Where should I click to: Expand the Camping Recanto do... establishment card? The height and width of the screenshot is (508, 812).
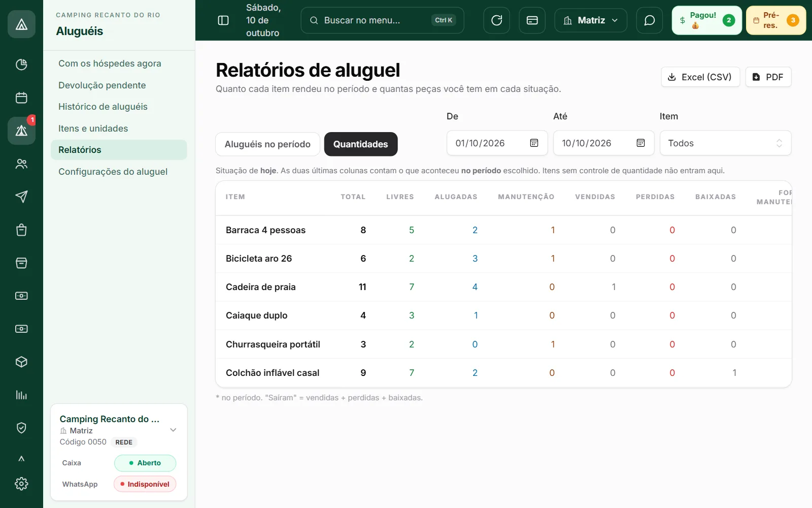pyautogui.click(x=173, y=430)
